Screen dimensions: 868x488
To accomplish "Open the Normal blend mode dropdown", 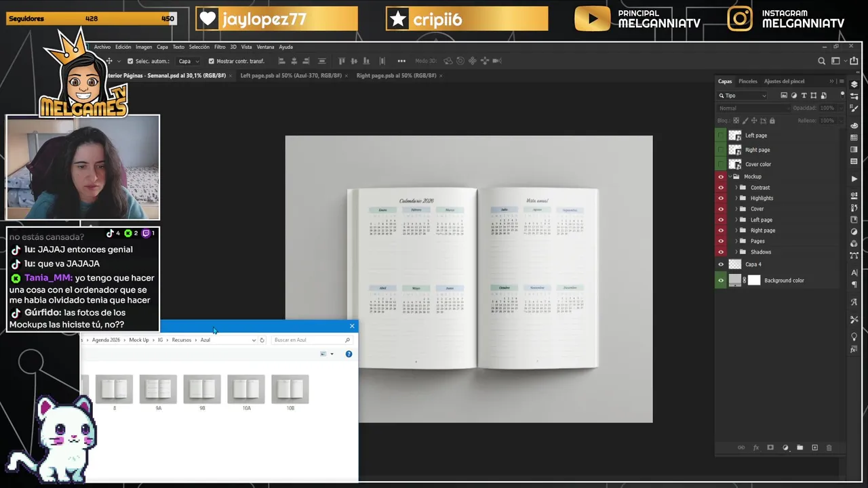I will [753, 108].
